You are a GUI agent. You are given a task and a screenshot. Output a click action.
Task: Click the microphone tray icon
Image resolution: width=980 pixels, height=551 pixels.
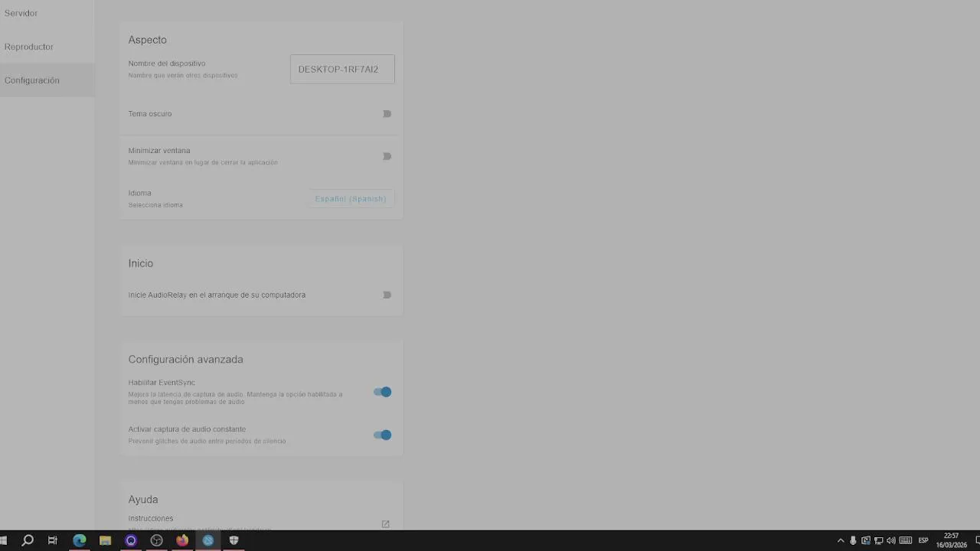click(853, 540)
